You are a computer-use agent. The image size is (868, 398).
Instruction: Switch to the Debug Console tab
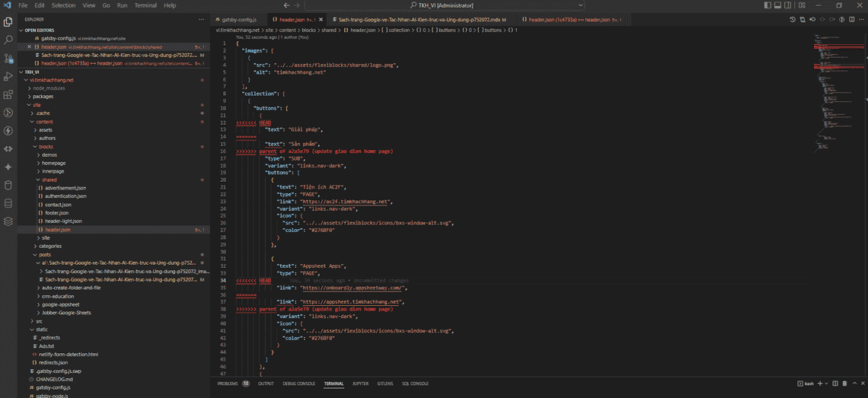[x=298, y=384]
